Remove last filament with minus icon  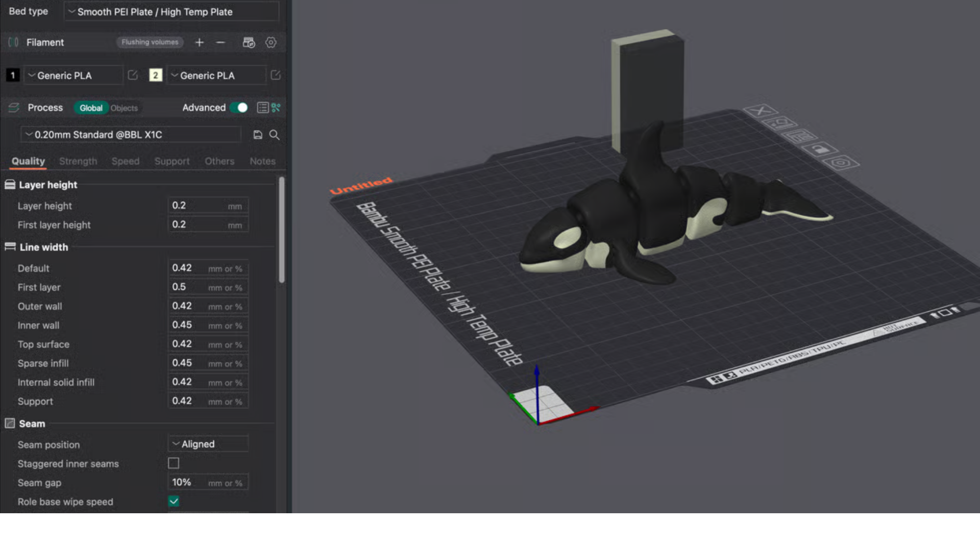(220, 42)
